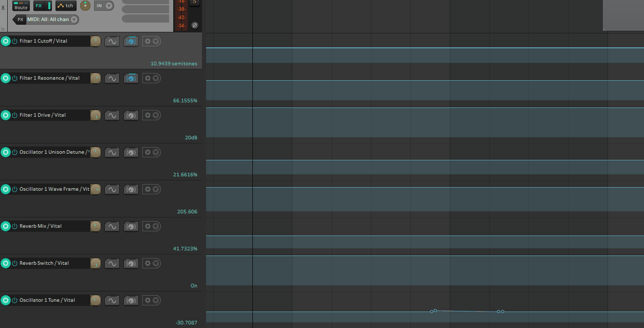Open envelope shape options for Filter 1 Cutoff
This screenshot has width=644, height=328.
click(112, 41)
